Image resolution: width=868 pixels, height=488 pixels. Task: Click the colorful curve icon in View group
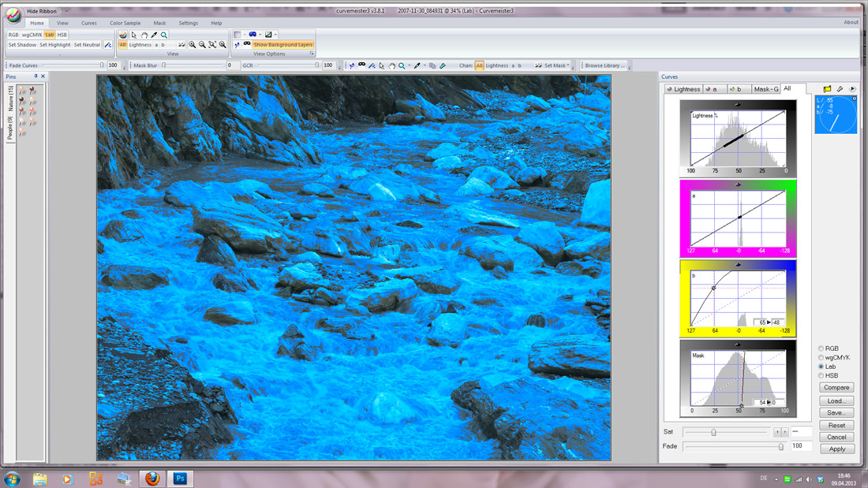pyautogui.click(x=123, y=35)
